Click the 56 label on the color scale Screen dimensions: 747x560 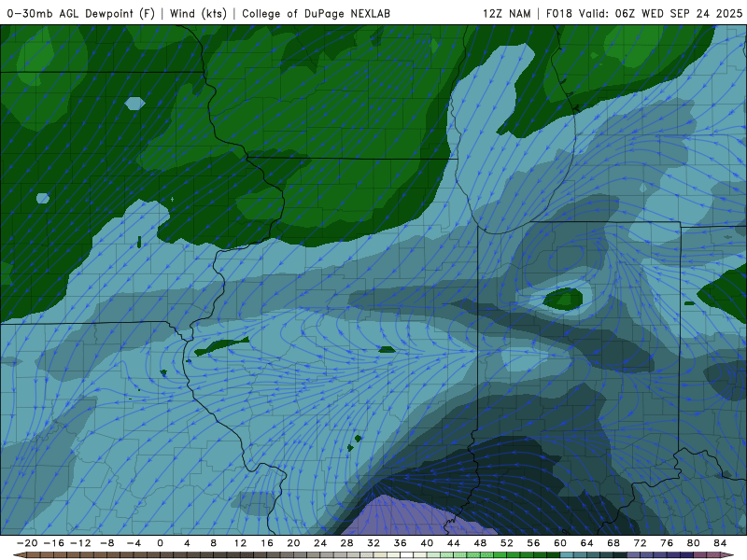pos(533,543)
